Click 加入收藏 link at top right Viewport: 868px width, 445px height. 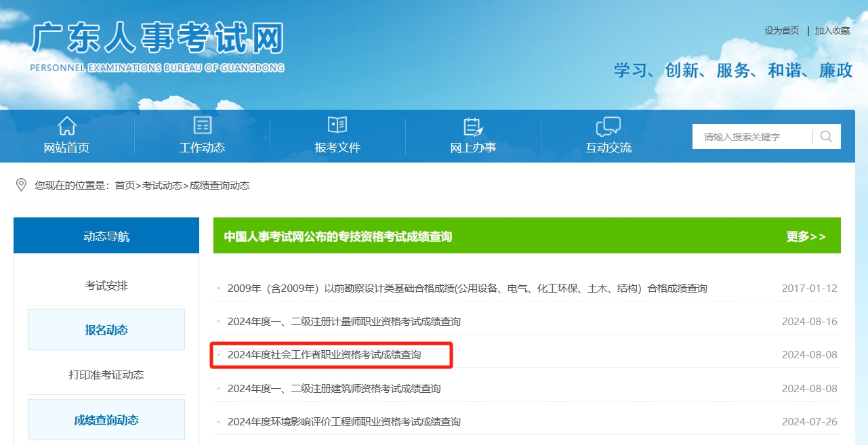(832, 30)
